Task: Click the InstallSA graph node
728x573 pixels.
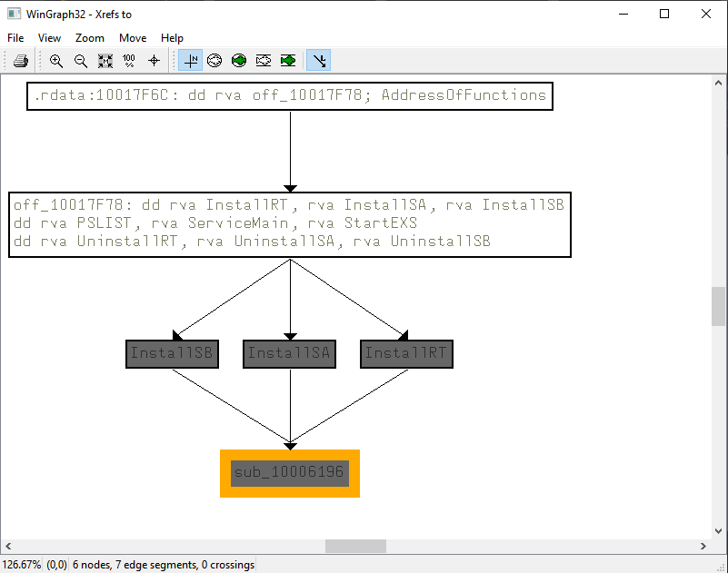Action: point(289,354)
